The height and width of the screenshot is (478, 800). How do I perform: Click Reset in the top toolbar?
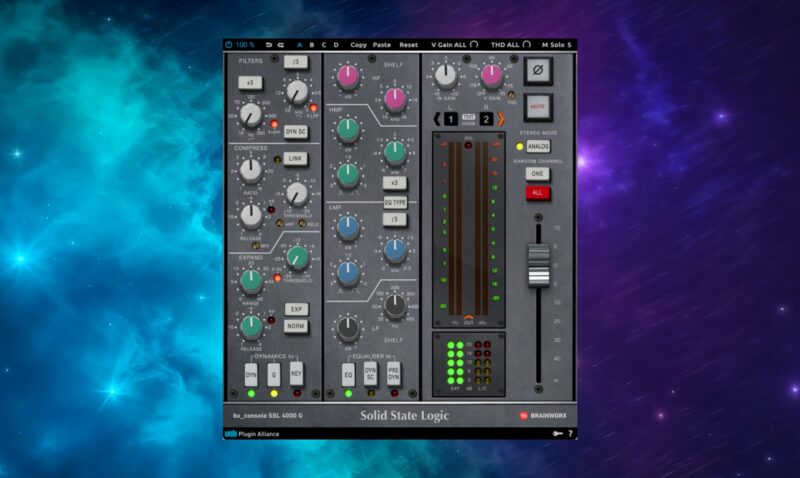click(x=408, y=45)
